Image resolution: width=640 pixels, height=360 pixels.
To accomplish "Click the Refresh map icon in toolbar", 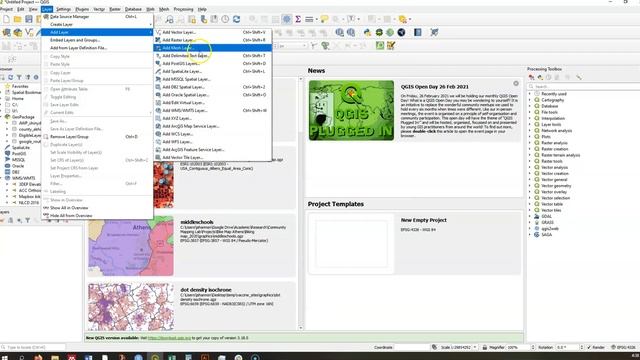I will (236, 19).
